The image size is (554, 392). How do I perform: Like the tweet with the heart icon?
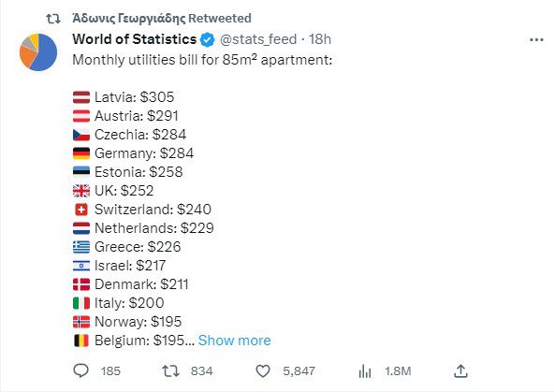pos(263,371)
